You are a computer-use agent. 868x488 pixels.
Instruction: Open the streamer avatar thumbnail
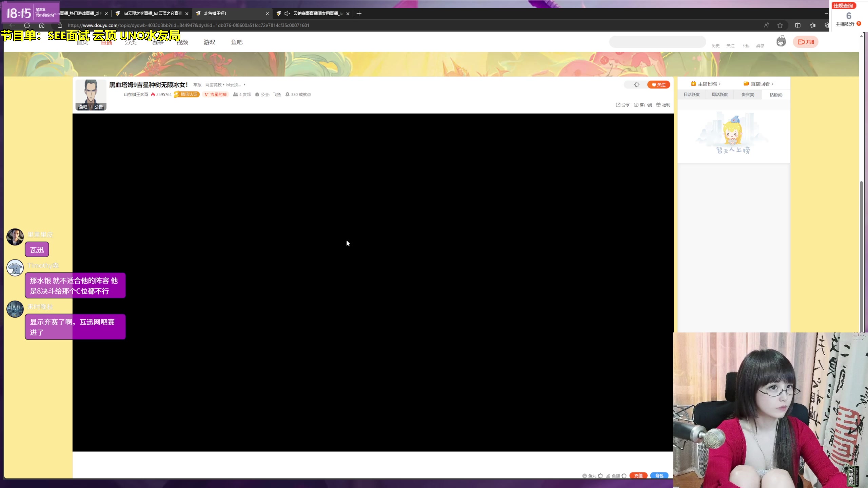coord(91,91)
